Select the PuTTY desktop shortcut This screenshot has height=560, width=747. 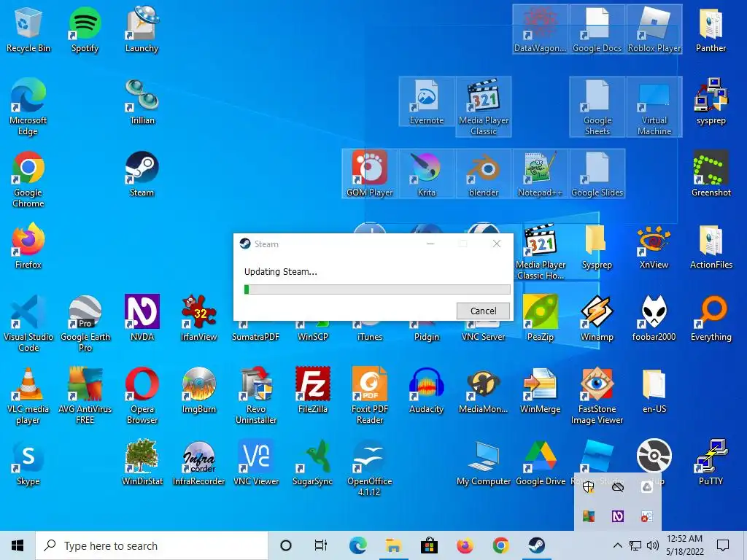[x=711, y=463]
